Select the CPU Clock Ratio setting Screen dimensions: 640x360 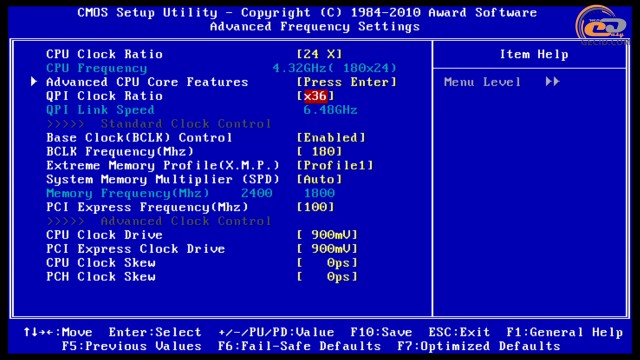coord(104,54)
